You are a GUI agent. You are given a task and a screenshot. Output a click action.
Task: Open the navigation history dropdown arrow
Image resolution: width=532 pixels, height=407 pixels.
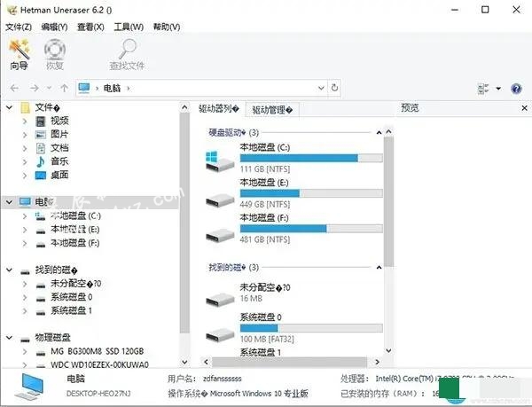point(49,88)
